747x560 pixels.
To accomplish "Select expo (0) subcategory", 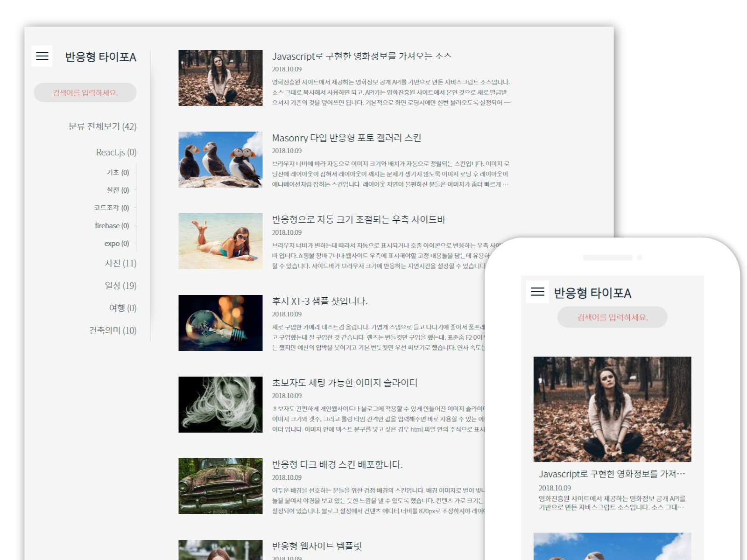I will (117, 243).
